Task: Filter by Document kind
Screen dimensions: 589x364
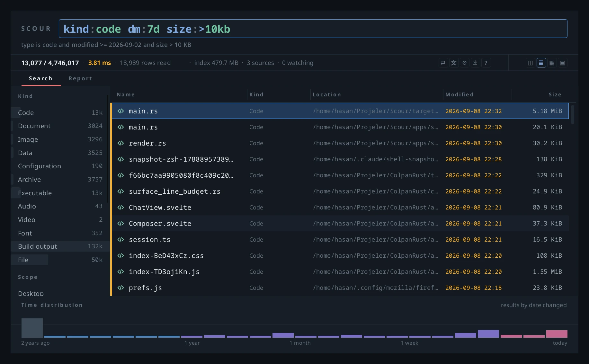Action: pos(60,126)
